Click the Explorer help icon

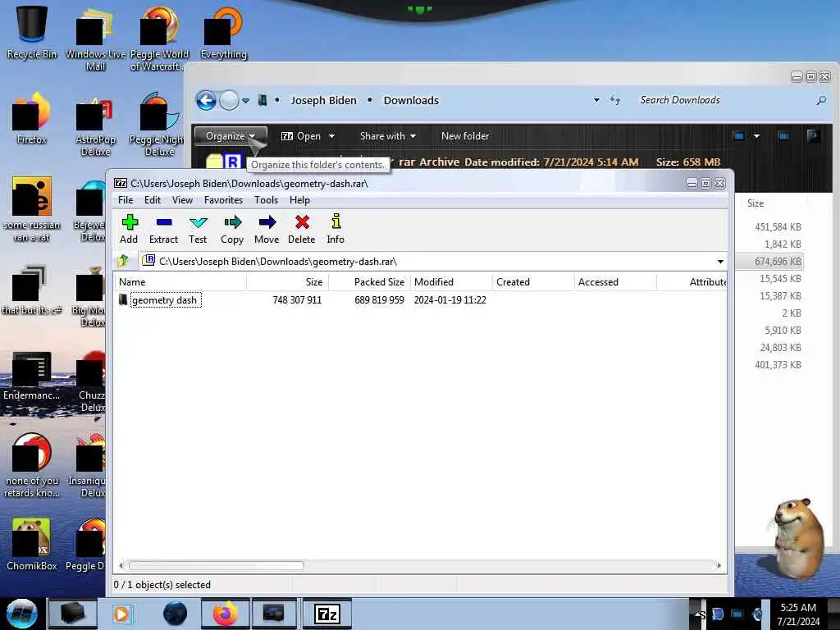point(813,136)
